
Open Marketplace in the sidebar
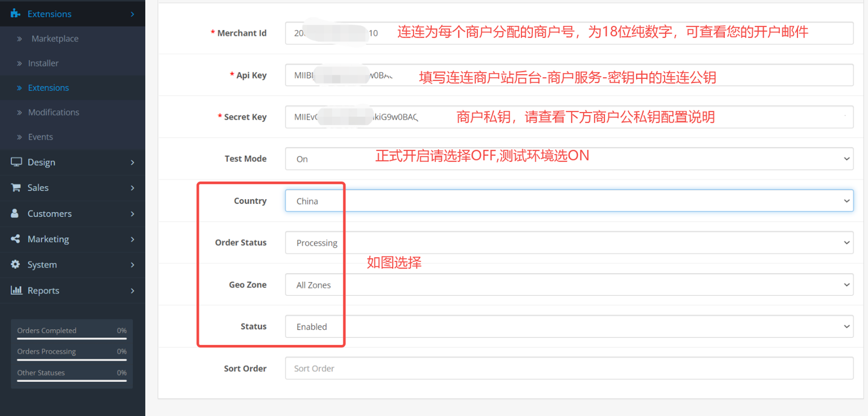point(55,39)
